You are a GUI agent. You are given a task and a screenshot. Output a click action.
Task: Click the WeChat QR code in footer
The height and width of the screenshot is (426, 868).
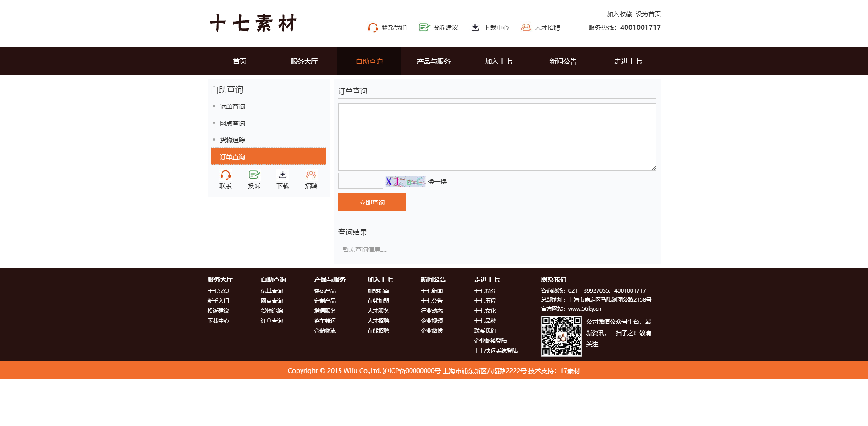(561, 336)
